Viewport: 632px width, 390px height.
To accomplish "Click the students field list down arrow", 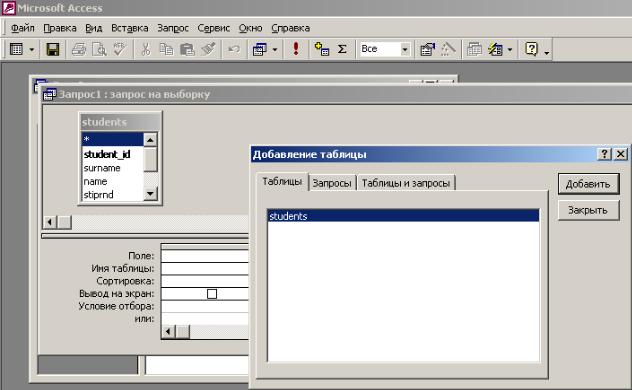I will tap(150, 194).
